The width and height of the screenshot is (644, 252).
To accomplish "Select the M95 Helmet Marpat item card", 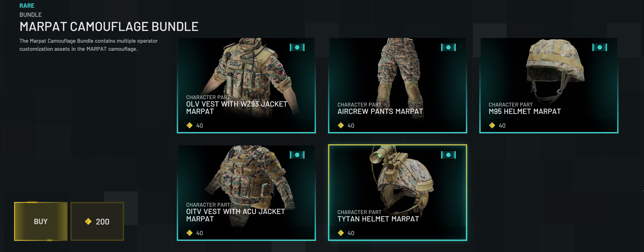I will pos(549,85).
